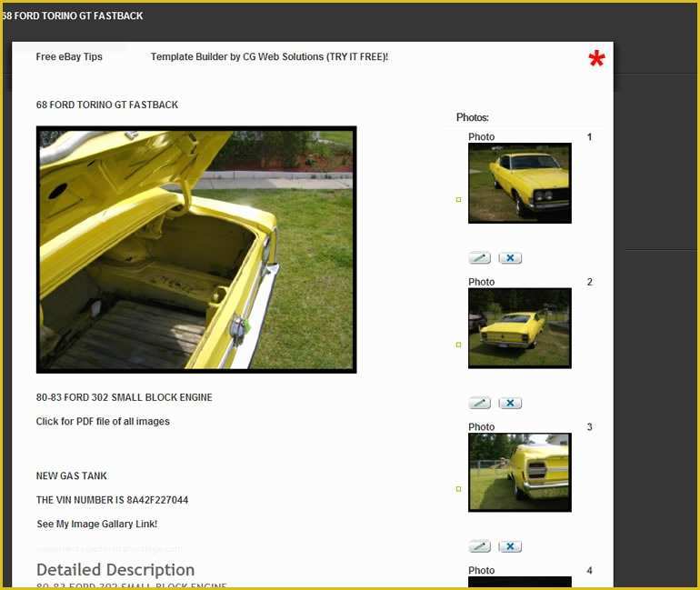Image resolution: width=700 pixels, height=590 pixels.
Task: Open the Free eBay Tips link
Action: click(x=69, y=56)
